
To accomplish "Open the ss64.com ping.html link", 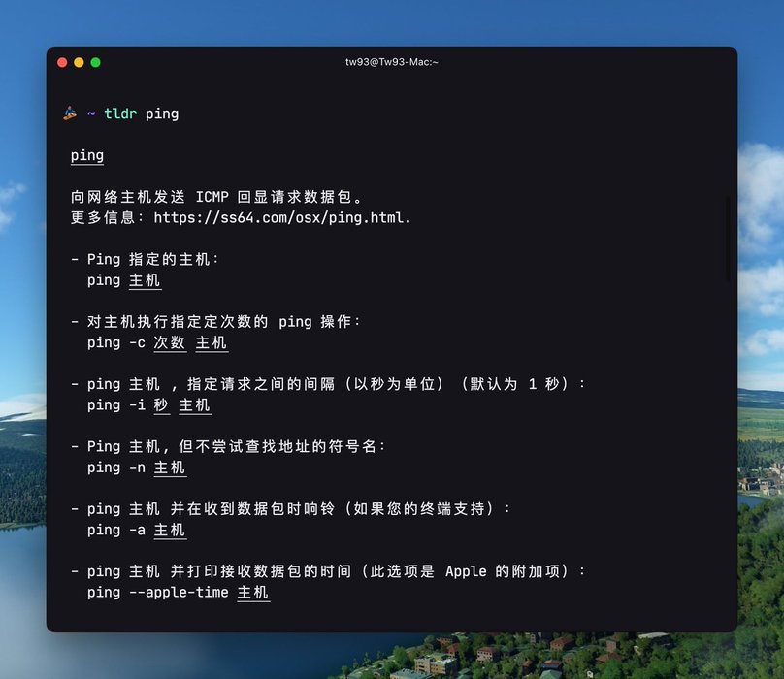I will [282, 217].
